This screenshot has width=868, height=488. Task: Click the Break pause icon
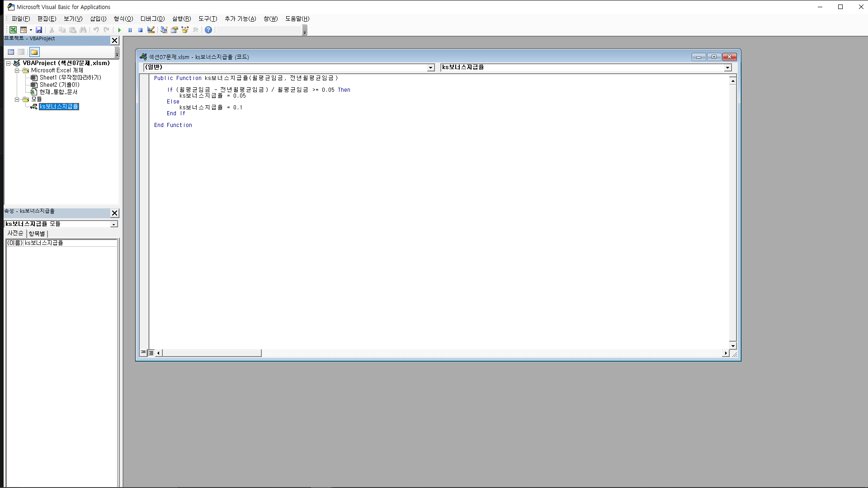(130, 30)
